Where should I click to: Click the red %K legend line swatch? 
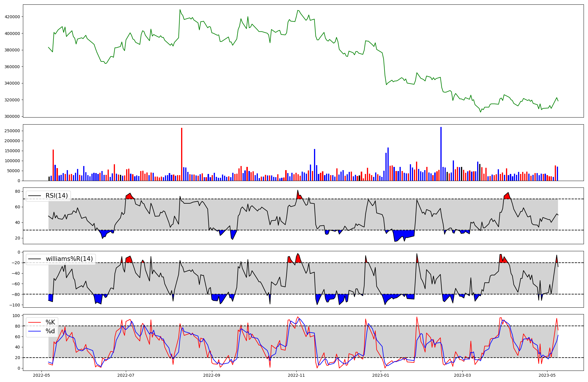coord(34,322)
